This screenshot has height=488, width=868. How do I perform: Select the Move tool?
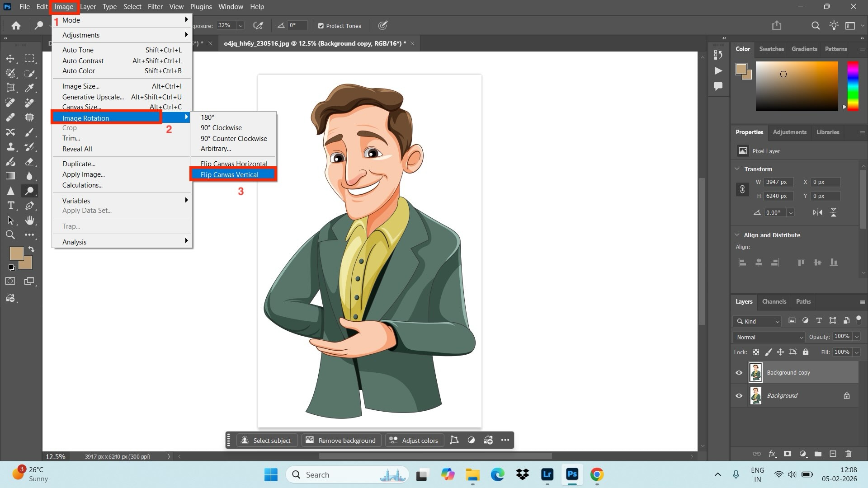pos(11,58)
